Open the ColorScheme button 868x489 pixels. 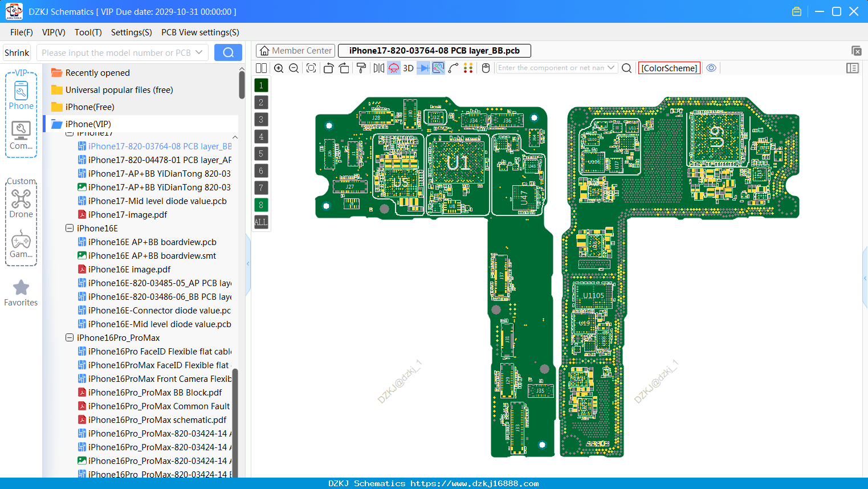669,68
